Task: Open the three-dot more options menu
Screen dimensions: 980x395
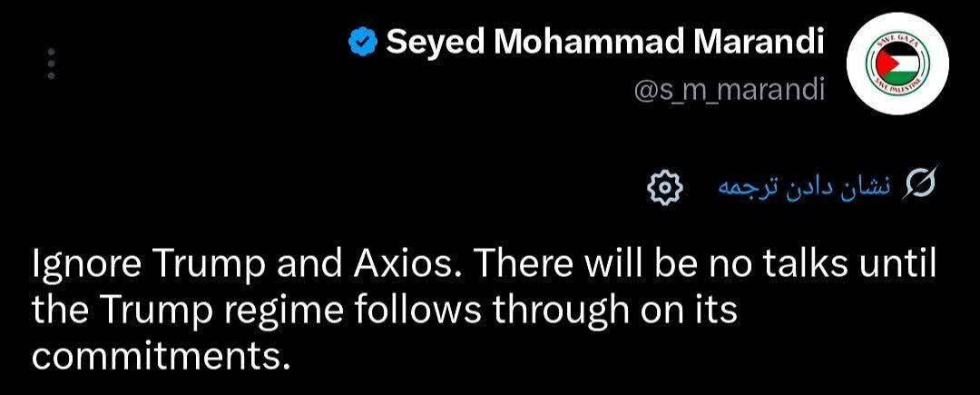Action: click(52, 64)
